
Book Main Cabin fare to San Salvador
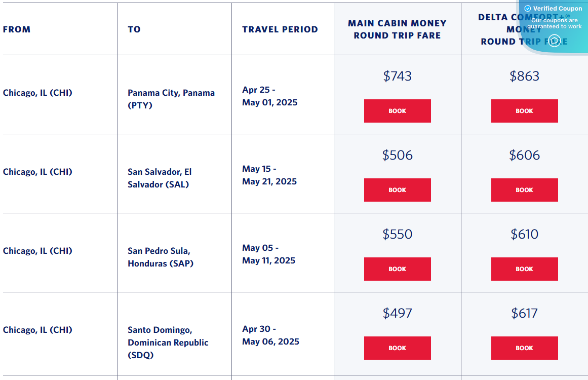click(x=397, y=189)
